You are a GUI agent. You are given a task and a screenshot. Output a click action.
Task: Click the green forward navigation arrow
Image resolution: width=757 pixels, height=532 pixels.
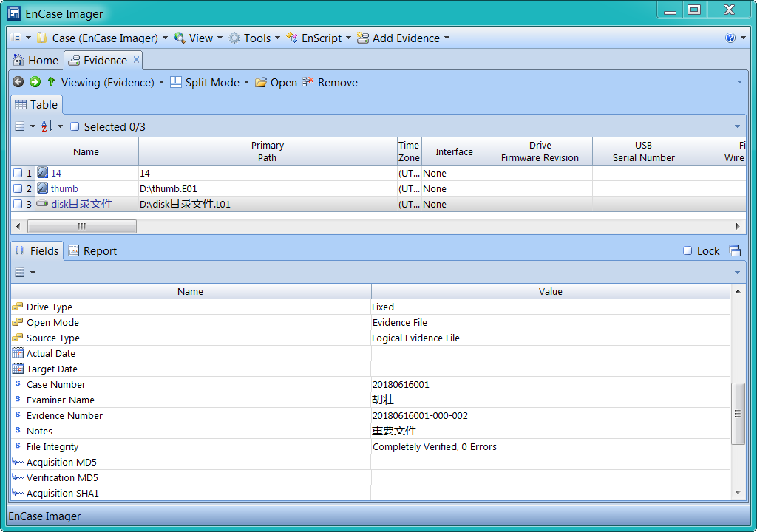tap(35, 82)
